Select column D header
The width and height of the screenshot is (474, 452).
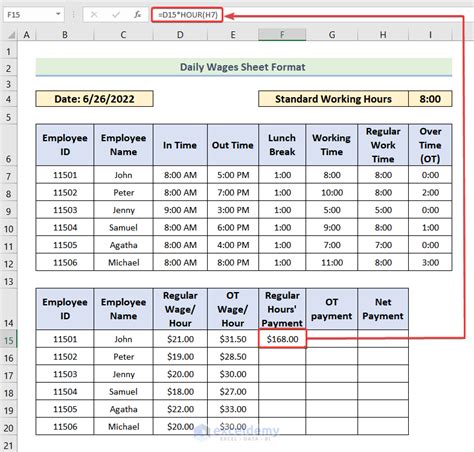point(180,35)
